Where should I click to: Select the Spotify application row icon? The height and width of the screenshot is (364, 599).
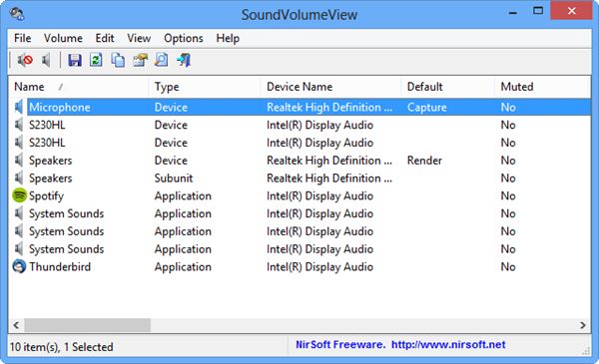pos(19,195)
